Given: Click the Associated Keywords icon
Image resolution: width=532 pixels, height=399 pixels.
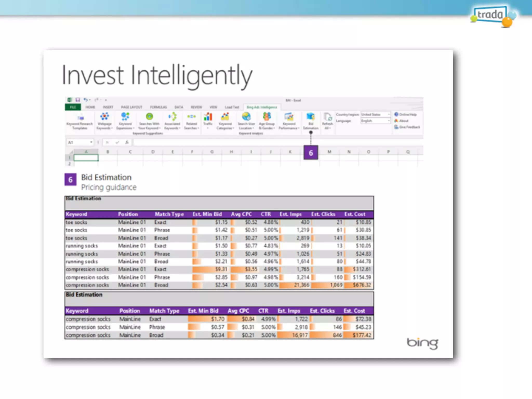Looking at the screenshot, I should coord(172,117).
